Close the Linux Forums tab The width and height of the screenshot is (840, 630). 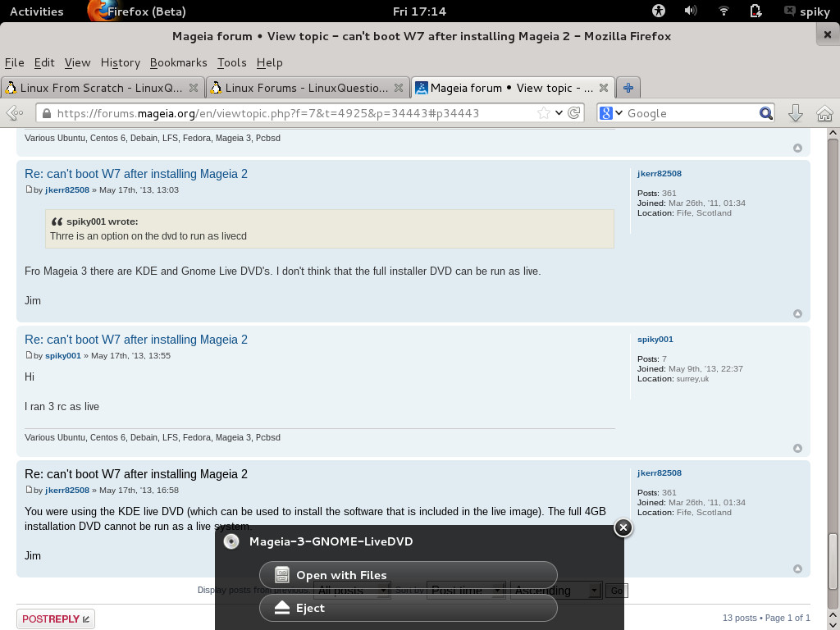tap(399, 88)
